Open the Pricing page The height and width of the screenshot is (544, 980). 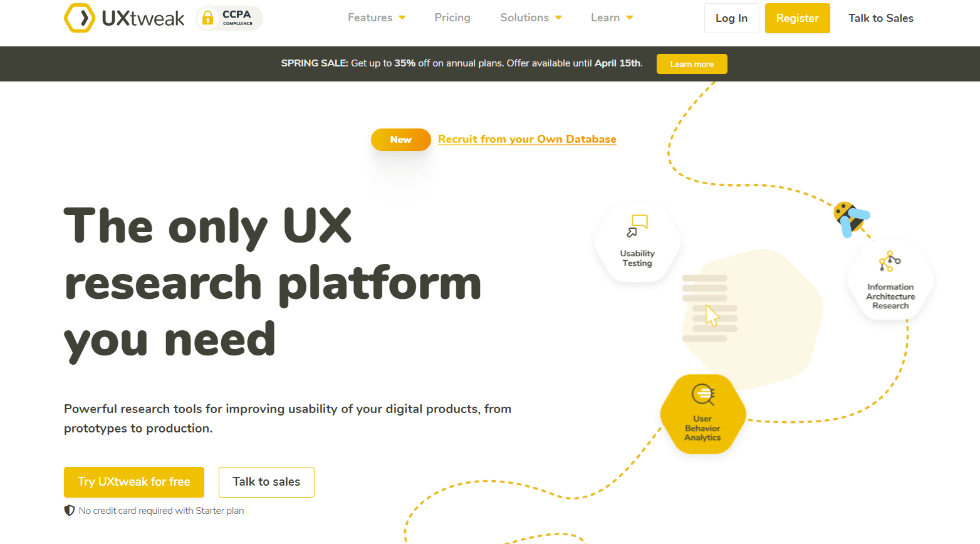tap(452, 18)
